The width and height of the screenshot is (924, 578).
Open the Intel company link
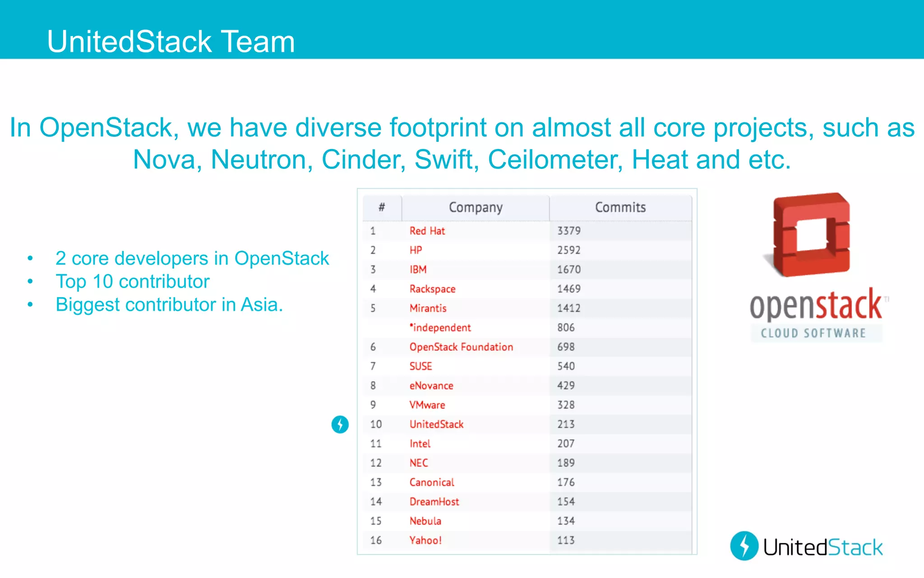click(420, 444)
